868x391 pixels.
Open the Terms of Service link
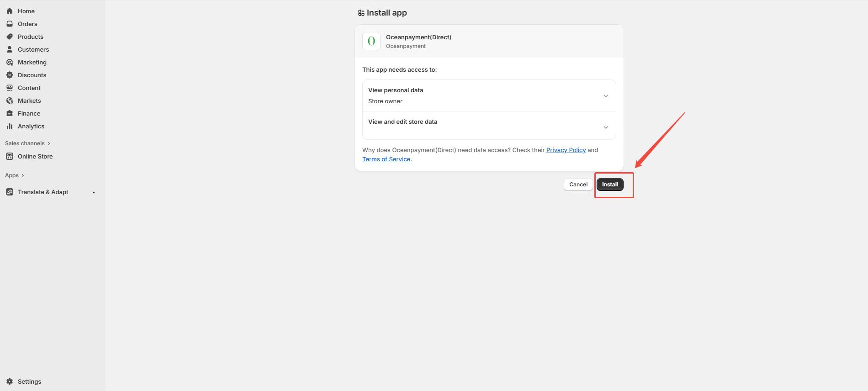(386, 159)
